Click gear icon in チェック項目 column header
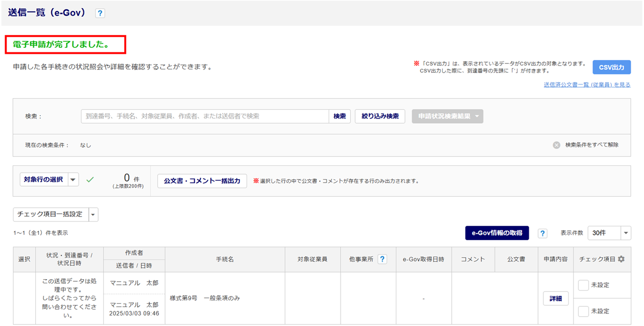Image resolution: width=644 pixels, height=326 pixels. (621, 259)
